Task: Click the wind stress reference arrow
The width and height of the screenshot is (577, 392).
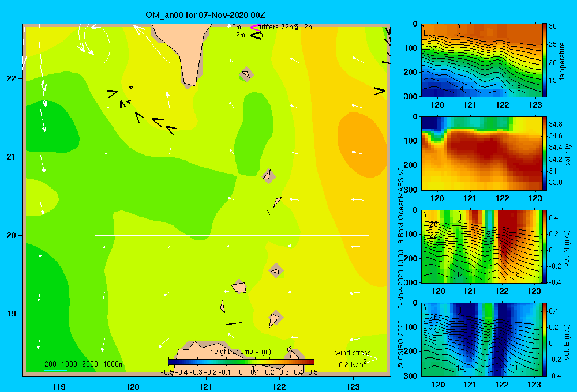Action: coord(354,359)
